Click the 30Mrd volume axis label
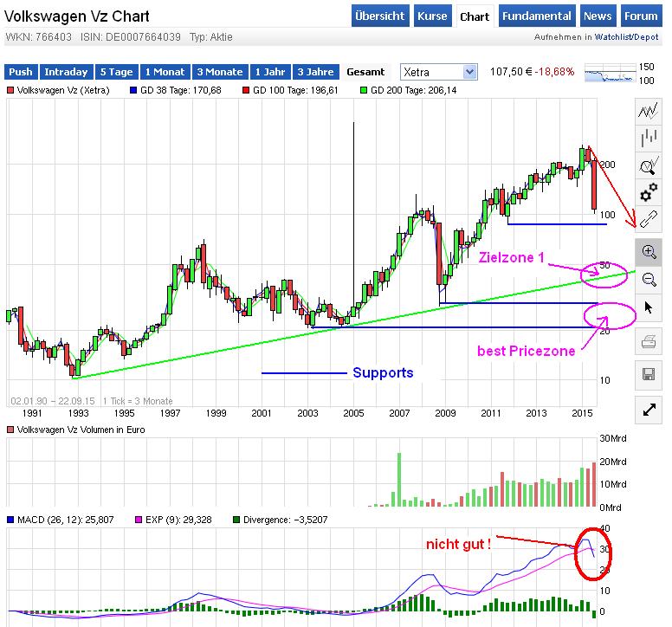The height and width of the screenshot is (627, 672). tap(613, 438)
